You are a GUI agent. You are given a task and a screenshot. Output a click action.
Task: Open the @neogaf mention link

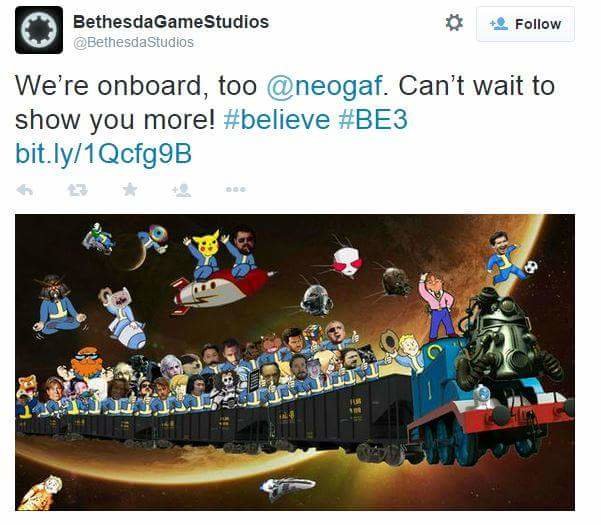click(x=324, y=86)
